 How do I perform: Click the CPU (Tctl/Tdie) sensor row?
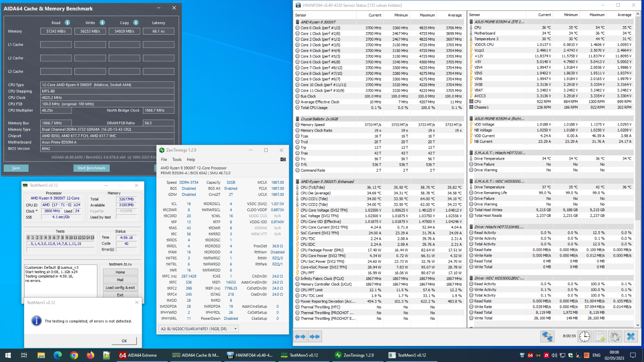[x=379, y=187]
